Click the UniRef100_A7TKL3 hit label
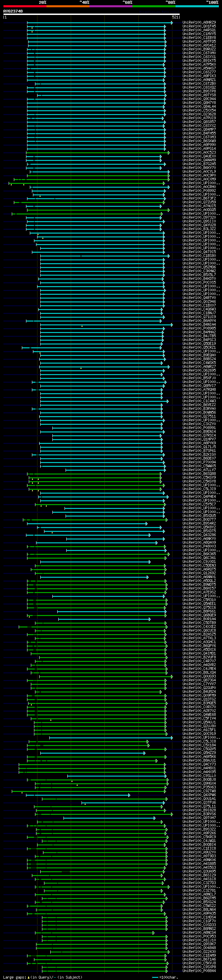Image resolution: width=222 pixels, height=980 pixels. pos(199,638)
